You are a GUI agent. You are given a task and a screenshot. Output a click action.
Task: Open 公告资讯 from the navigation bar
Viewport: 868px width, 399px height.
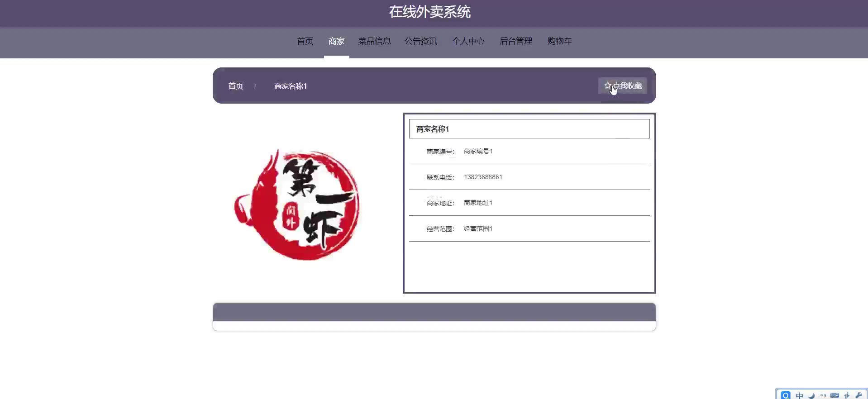pyautogui.click(x=421, y=41)
